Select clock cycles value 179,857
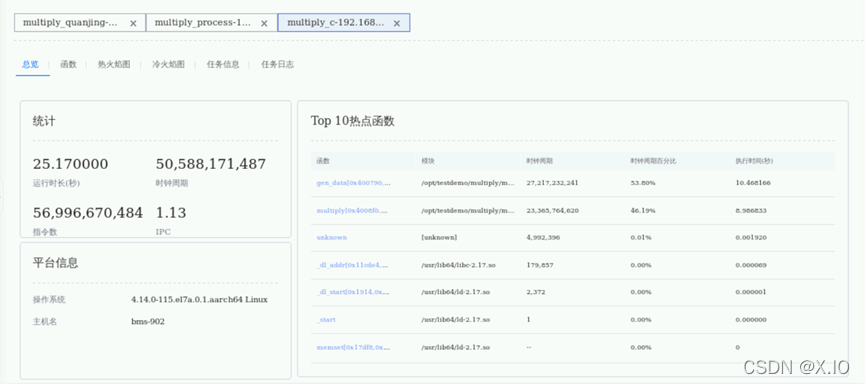This screenshot has width=865, height=384. [538, 265]
